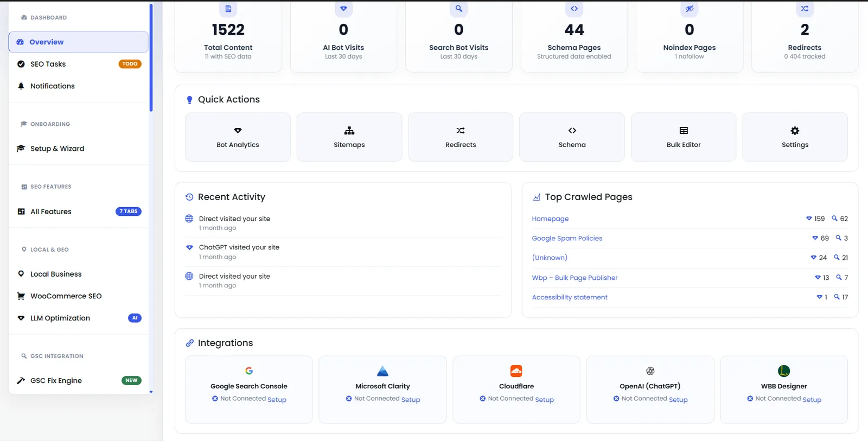Open WooCommerce SEO menu item

(x=78, y=296)
